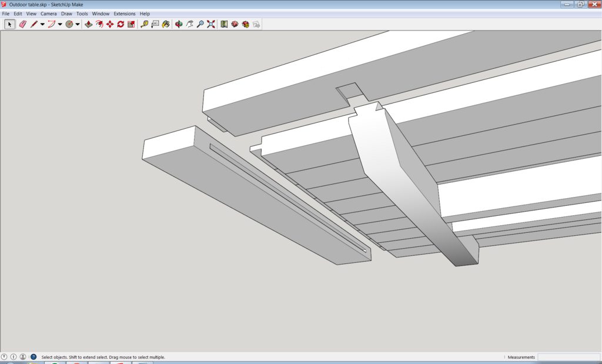Pick the Tape Measure tool
This screenshot has width=602, height=364.
tap(145, 24)
